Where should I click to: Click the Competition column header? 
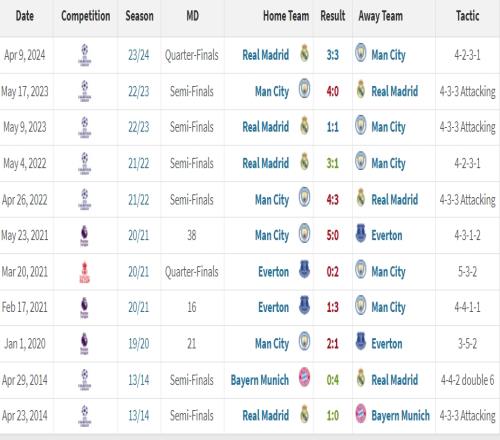[x=86, y=16]
